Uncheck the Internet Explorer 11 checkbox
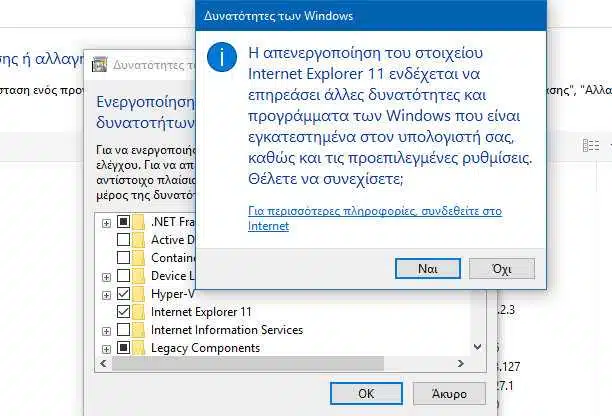The width and height of the screenshot is (612, 416). [x=123, y=311]
